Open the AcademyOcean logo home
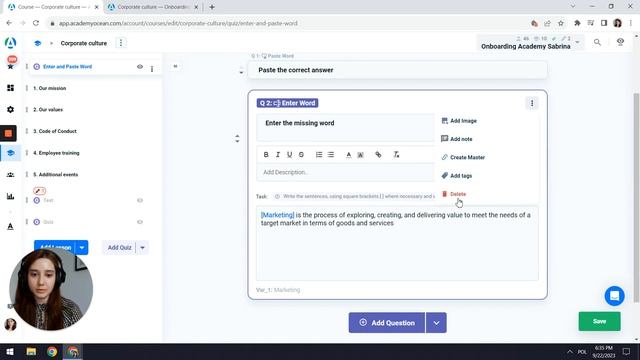The height and width of the screenshot is (360, 640). [x=10, y=42]
